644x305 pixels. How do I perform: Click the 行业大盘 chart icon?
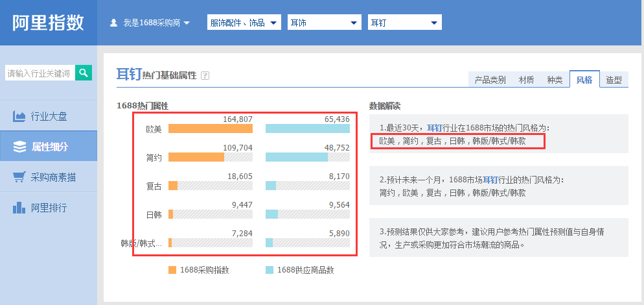coord(19,117)
